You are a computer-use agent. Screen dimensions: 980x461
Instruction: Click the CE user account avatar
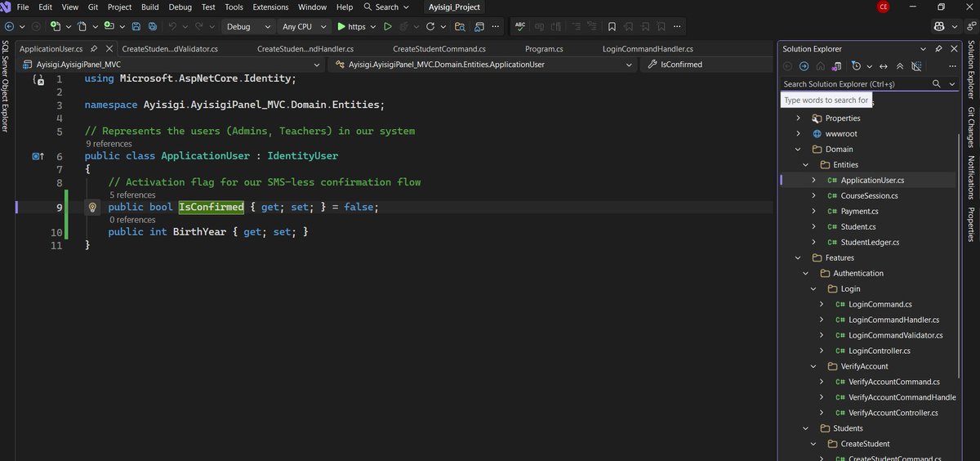(884, 7)
